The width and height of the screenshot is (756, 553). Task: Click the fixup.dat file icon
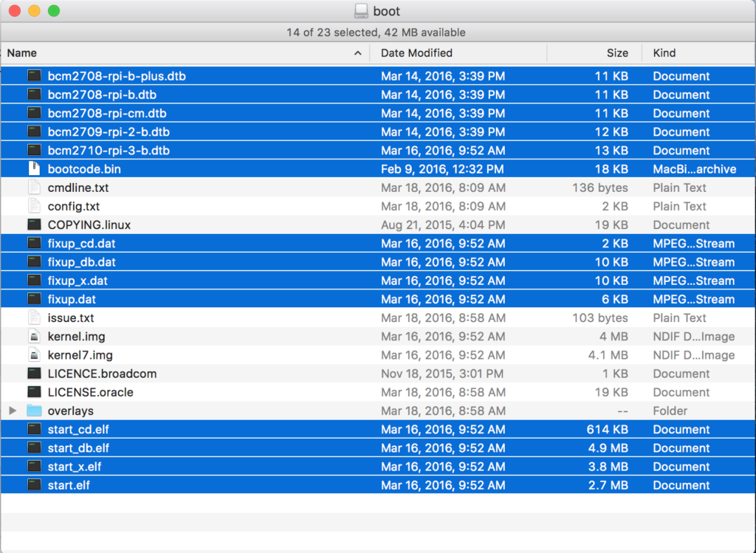(x=34, y=299)
